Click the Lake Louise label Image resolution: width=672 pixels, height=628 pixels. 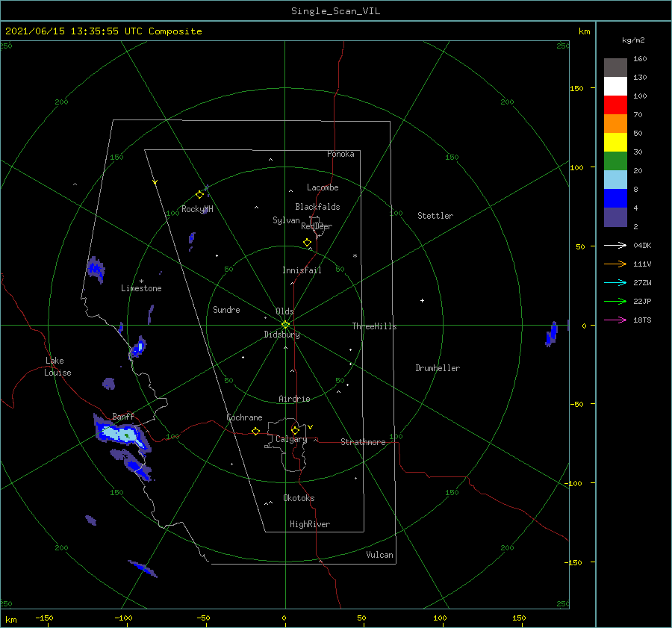[x=57, y=367]
